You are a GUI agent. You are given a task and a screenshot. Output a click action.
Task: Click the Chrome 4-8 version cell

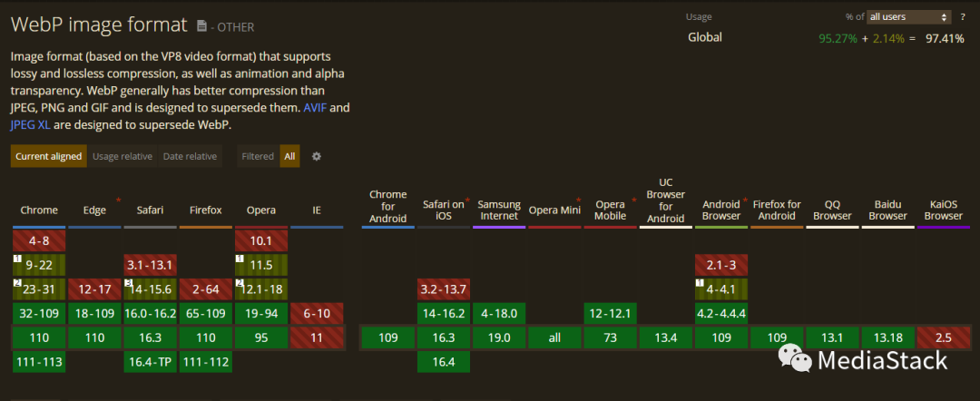click(39, 240)
